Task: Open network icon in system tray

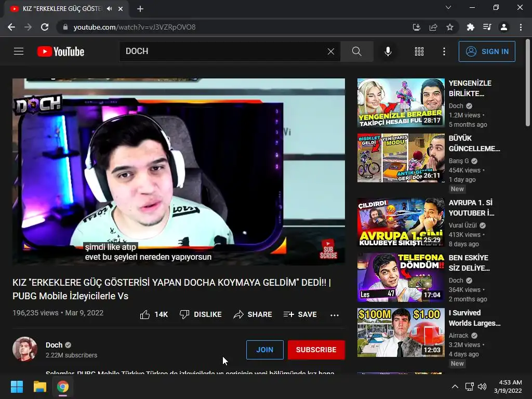Action: [x=470, y=387]
